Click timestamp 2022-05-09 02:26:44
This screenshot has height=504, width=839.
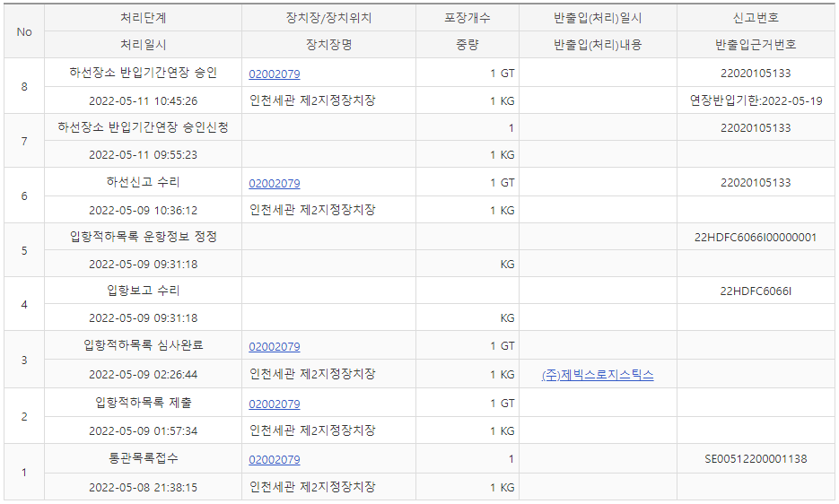[x=143, y=375]
